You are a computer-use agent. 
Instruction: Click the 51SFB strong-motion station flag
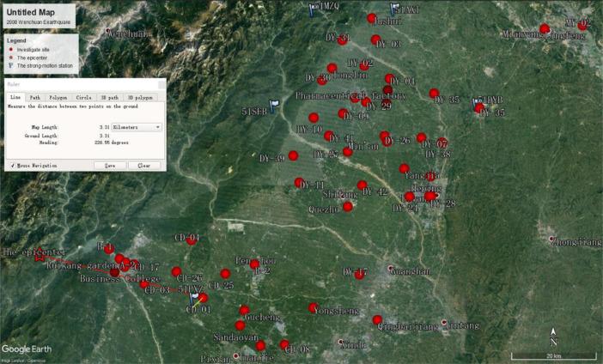point(274,106)
